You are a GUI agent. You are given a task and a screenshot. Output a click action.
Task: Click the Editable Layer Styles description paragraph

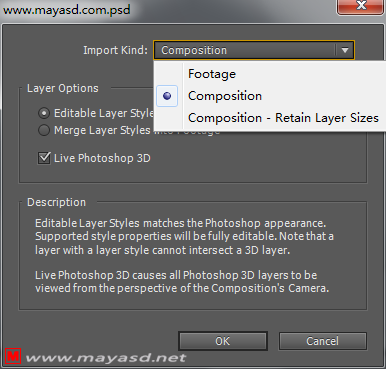click(184, 236)
